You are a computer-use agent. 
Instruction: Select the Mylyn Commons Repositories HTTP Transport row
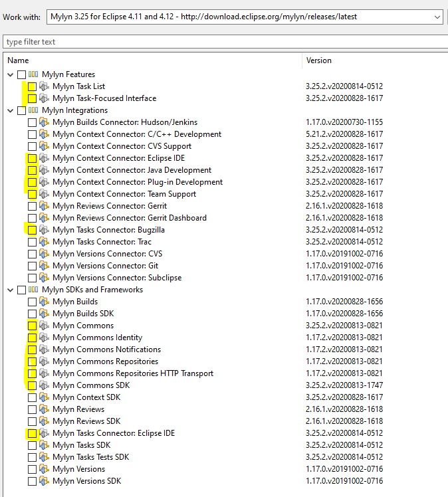pos(133,373)
